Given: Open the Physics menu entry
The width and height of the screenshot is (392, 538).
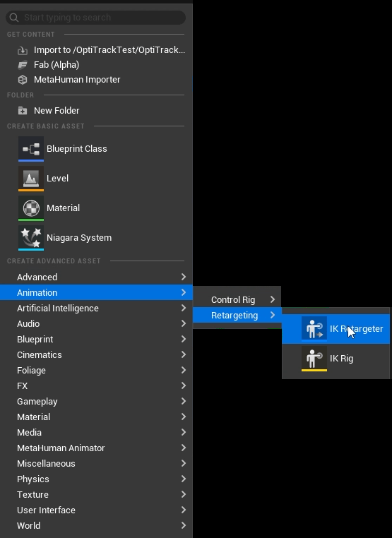Looking at the screenshot, I should tap(96, 479).
